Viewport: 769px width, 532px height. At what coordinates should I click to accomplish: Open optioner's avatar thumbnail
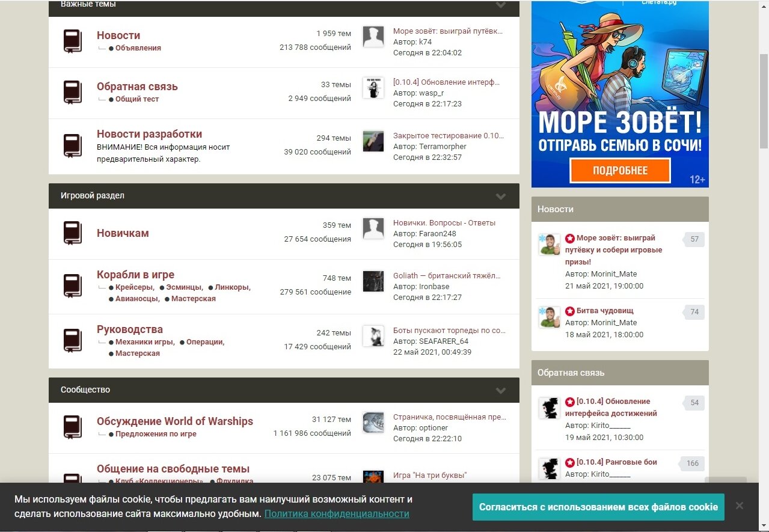(373, 423)
